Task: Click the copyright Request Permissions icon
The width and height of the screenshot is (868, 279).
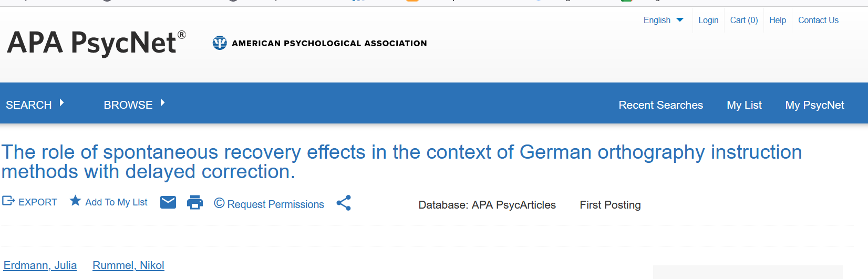Action: point(219,203)
